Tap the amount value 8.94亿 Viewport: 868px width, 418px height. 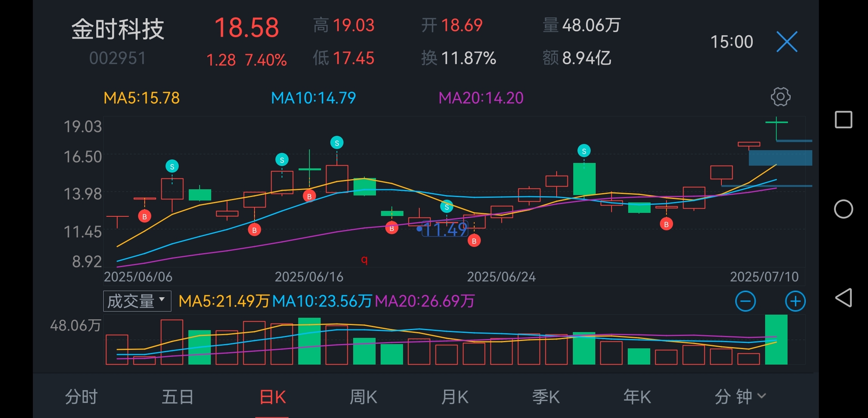(x=587, y=58)
